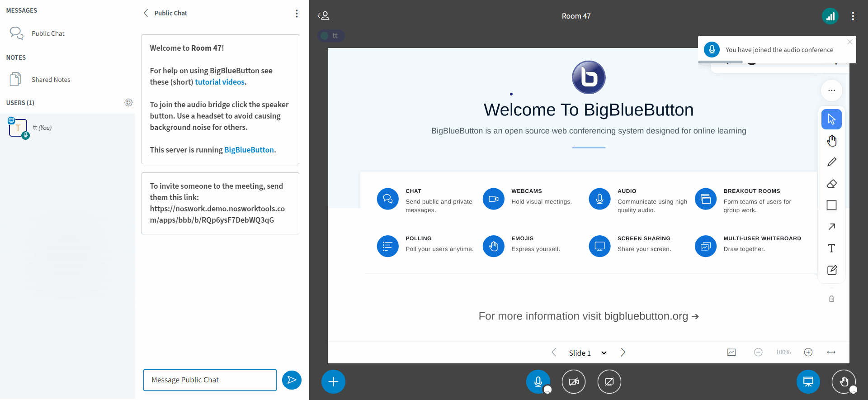Click the Multi-User Whiteboard feature icon
This screenshot has height=400, width=868.
click(706, 246)
